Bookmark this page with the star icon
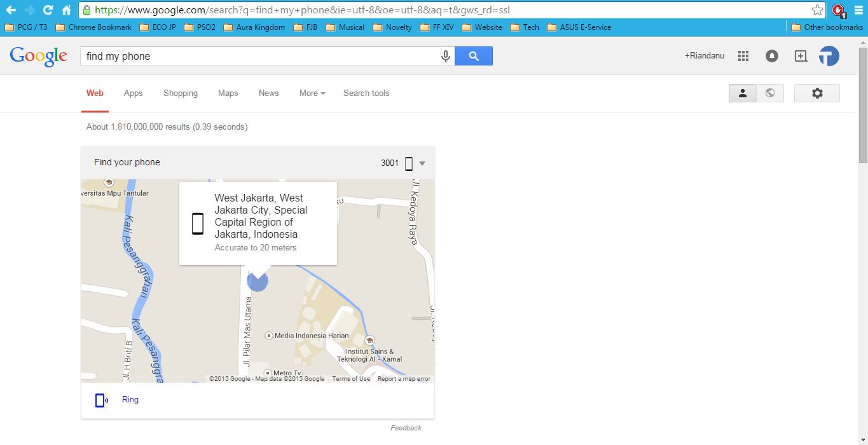Image resolution: width=868 pixels, height=445 pixels. coord(816,10)
